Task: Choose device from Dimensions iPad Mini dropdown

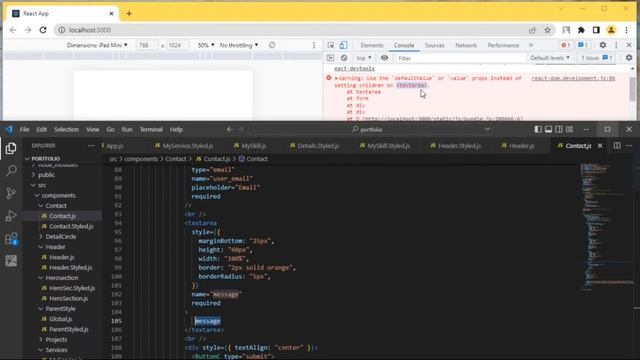Action: (x=97, y=45)
